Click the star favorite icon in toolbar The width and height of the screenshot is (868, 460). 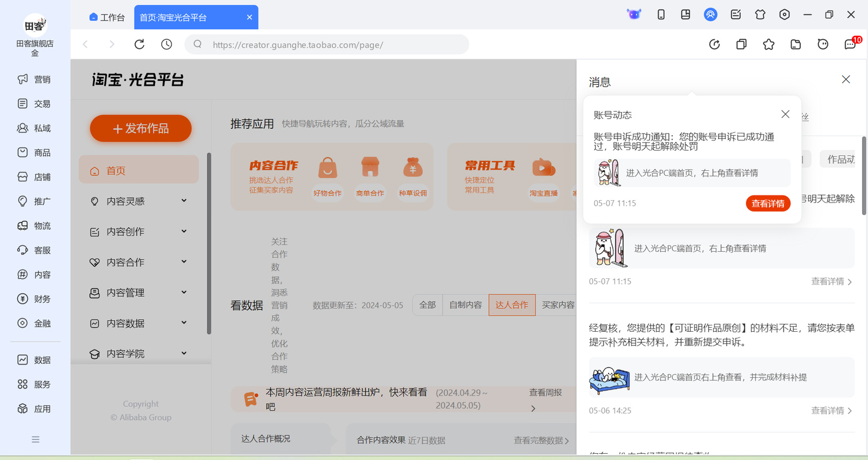(768, 44)
